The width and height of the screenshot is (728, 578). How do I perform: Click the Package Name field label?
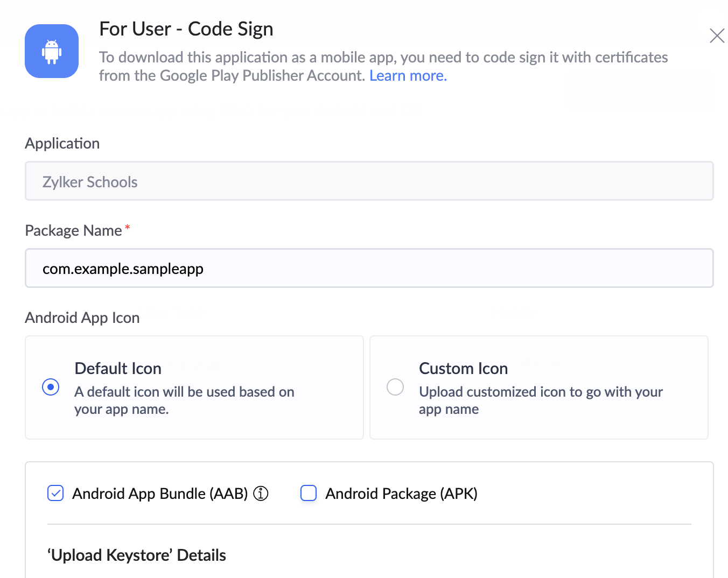pos(74,230)
